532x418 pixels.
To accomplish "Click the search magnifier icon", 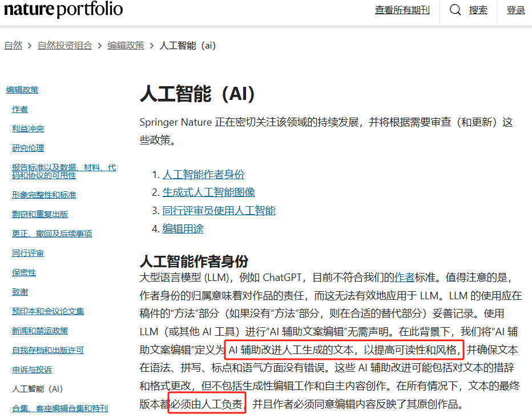I will tap(455, 10).
